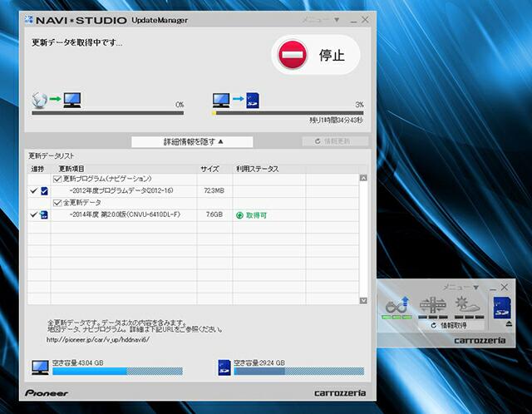Screen dimensions: 532x414
Task: Click the SD card eject icon
Action: point(501,323)
